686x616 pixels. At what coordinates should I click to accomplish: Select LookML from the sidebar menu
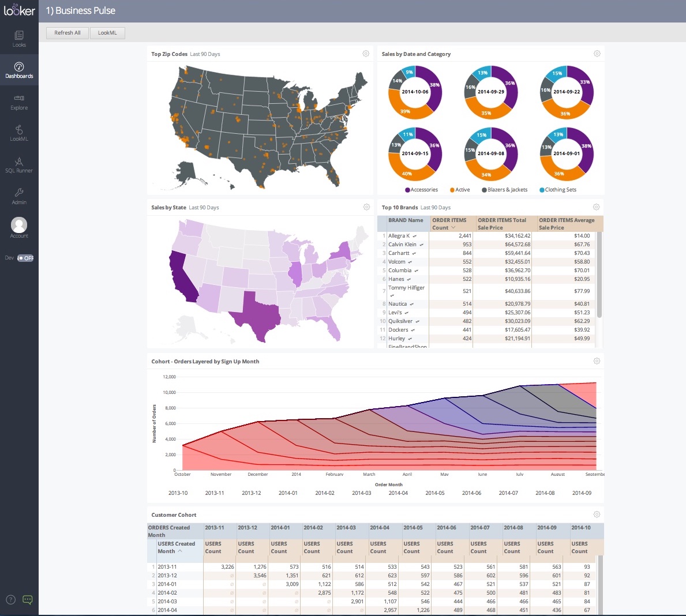tap(19, 134)
